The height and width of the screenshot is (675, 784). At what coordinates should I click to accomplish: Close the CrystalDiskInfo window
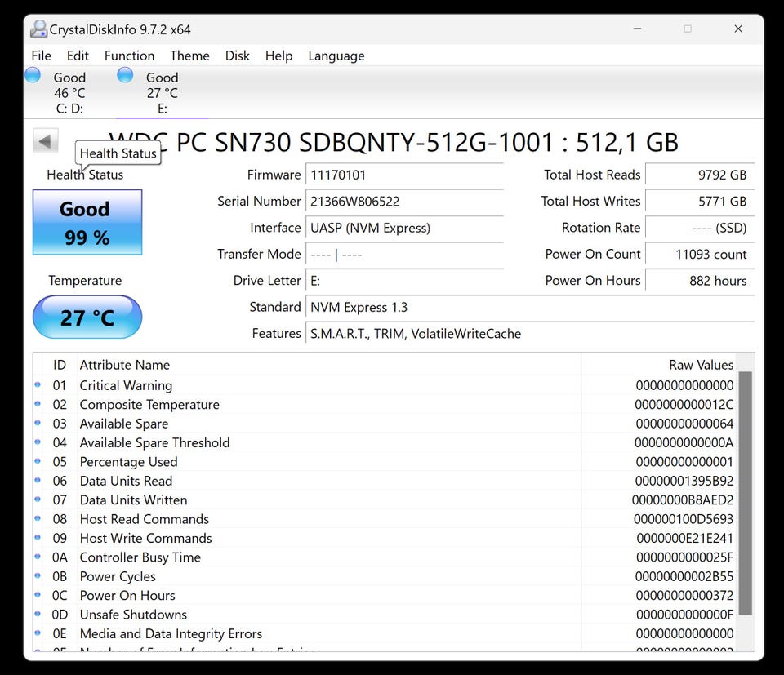coord(738,29)
